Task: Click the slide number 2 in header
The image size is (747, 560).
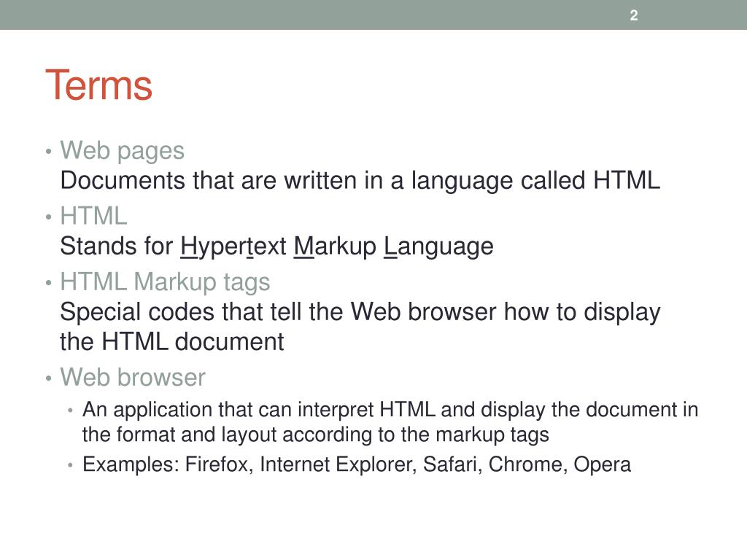Action: pos(634,16)
